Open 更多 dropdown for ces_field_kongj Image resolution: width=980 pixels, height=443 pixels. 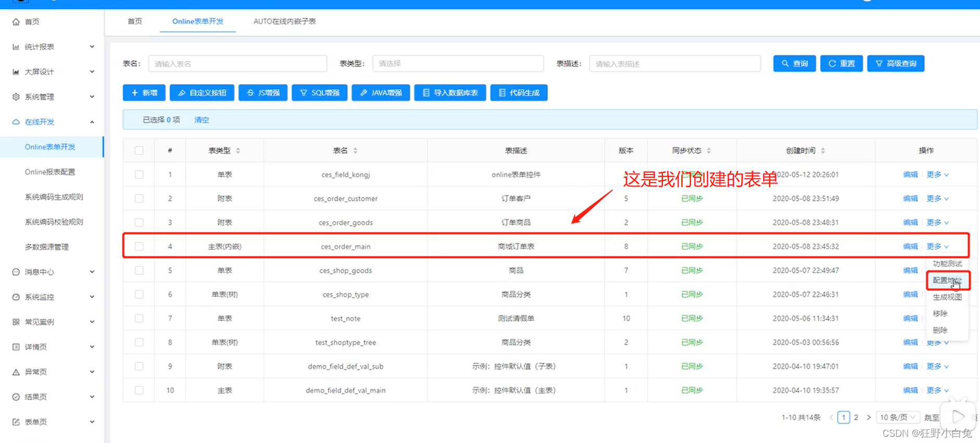point(938,175)
